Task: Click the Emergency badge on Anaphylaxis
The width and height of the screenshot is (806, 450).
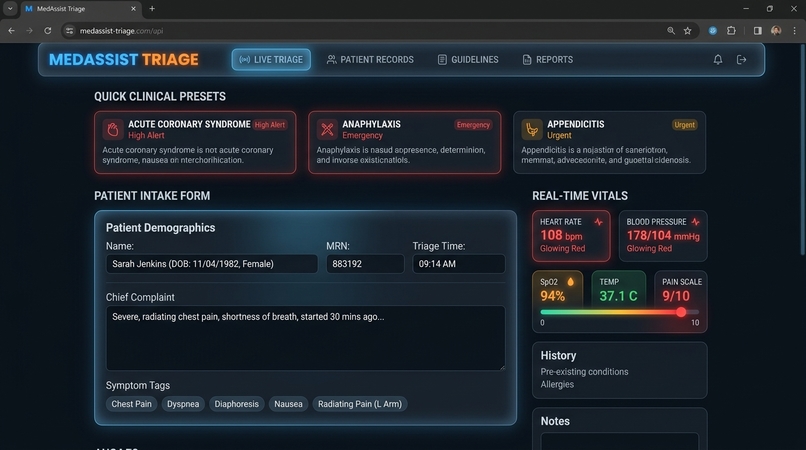Action: [473, 125]
